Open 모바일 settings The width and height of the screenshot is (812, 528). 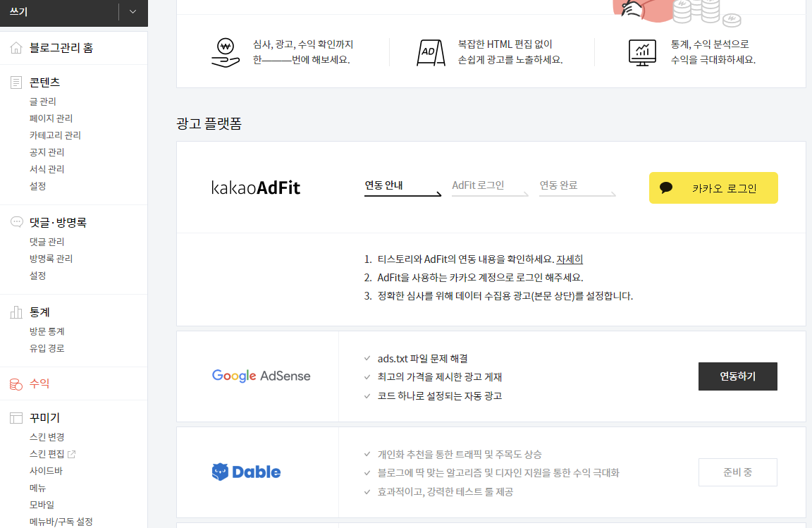42,505
